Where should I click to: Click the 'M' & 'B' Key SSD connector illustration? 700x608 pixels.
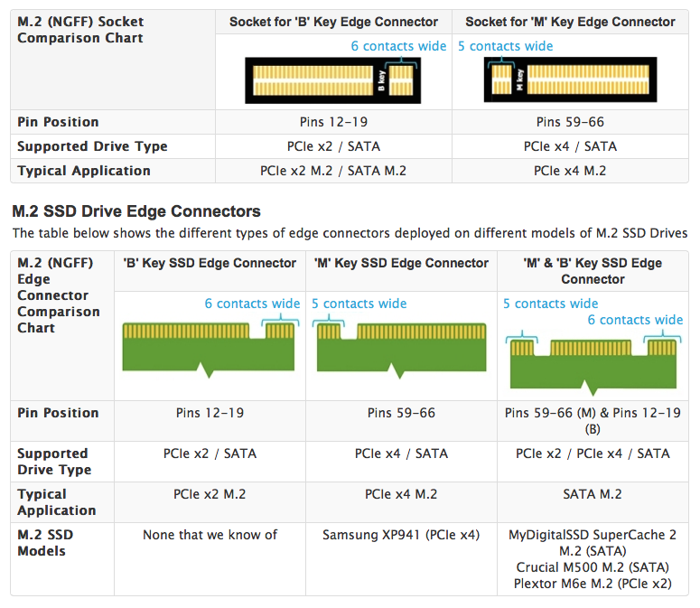[593, 368]
